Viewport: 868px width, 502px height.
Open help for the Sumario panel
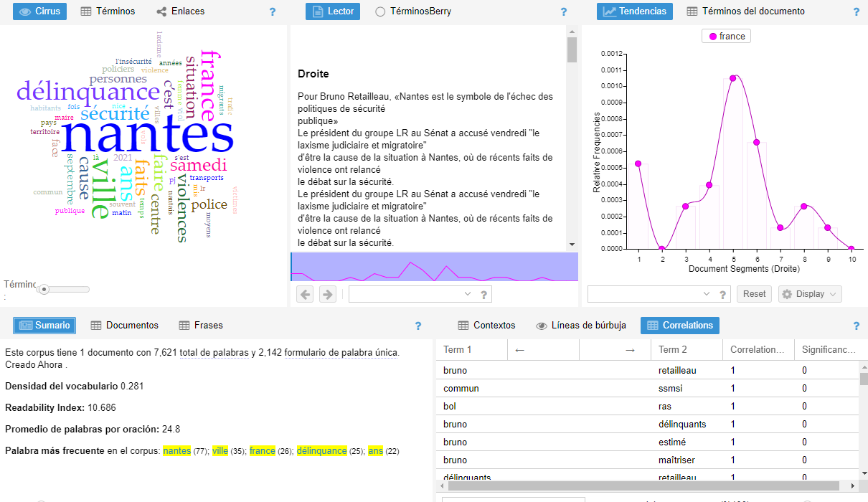418,326
